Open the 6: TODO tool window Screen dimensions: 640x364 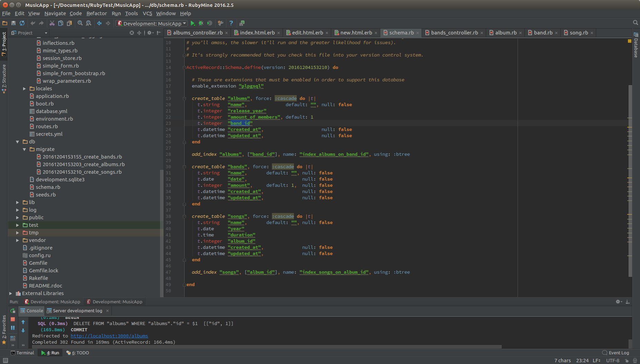tap(78, 353)
